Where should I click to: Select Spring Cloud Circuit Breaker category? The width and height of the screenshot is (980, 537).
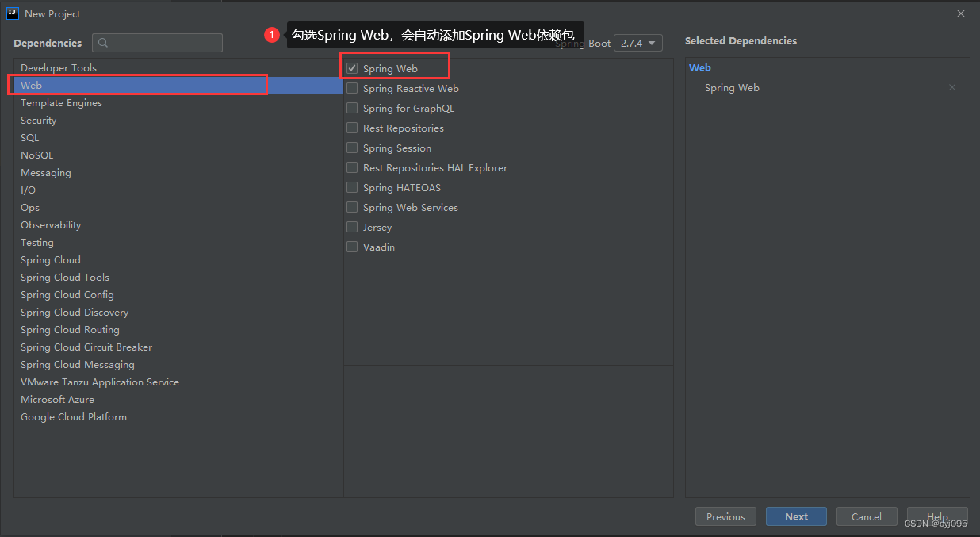coord(178,347)
